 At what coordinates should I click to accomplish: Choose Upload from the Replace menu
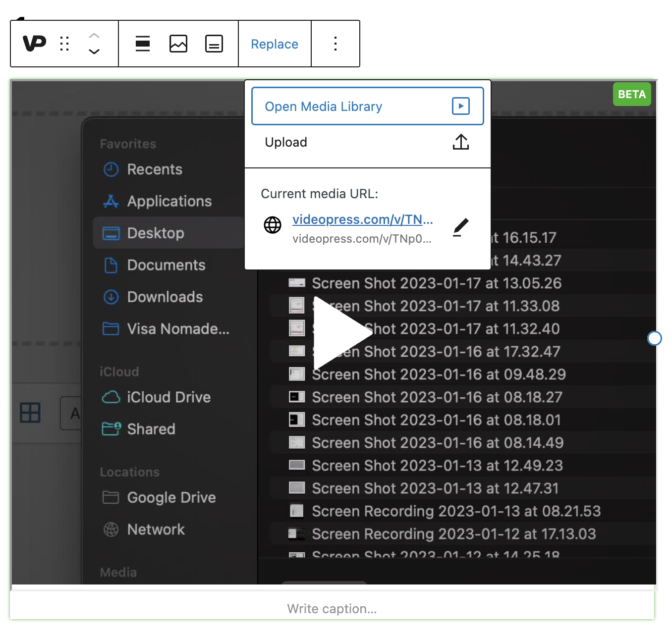coord(368,142)
